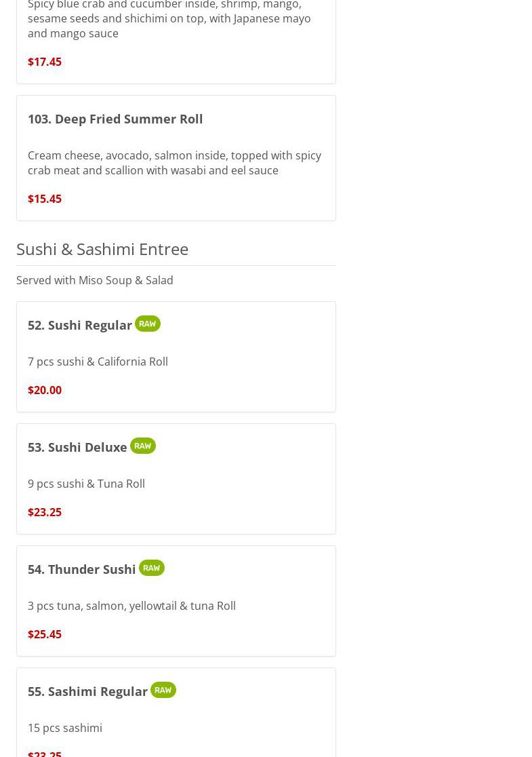
Task: Click the RAW badge on Sushi Regular
Action: 147,324
